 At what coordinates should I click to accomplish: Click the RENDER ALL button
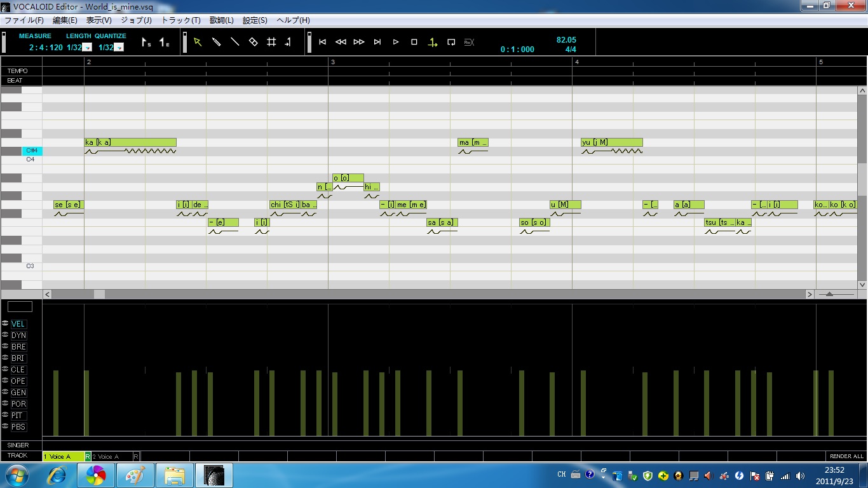click(846, 456)
